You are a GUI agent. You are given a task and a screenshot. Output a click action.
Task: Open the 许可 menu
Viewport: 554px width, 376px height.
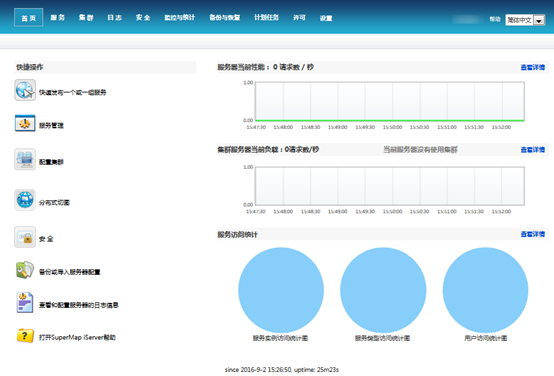click(x=299, y=18)
